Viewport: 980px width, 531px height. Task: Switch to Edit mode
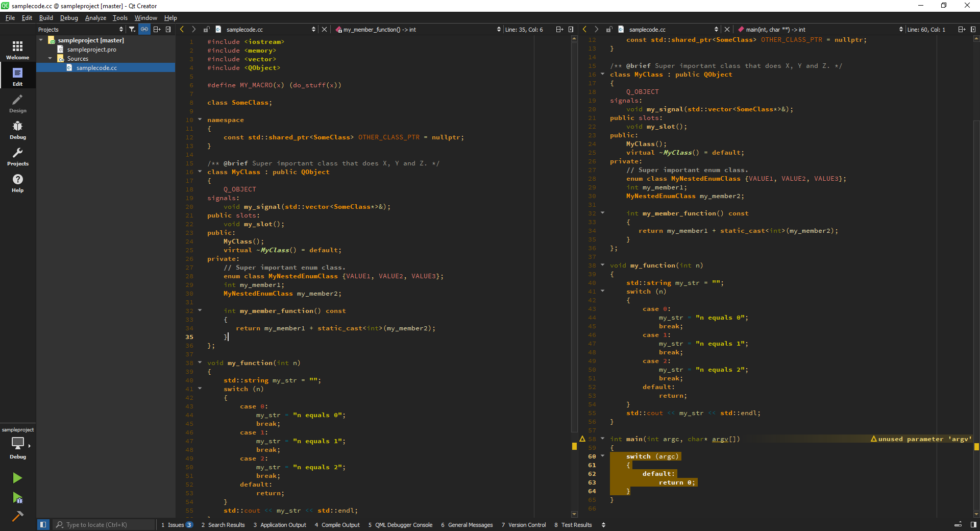pyautogui.click(x=18, y=77)
